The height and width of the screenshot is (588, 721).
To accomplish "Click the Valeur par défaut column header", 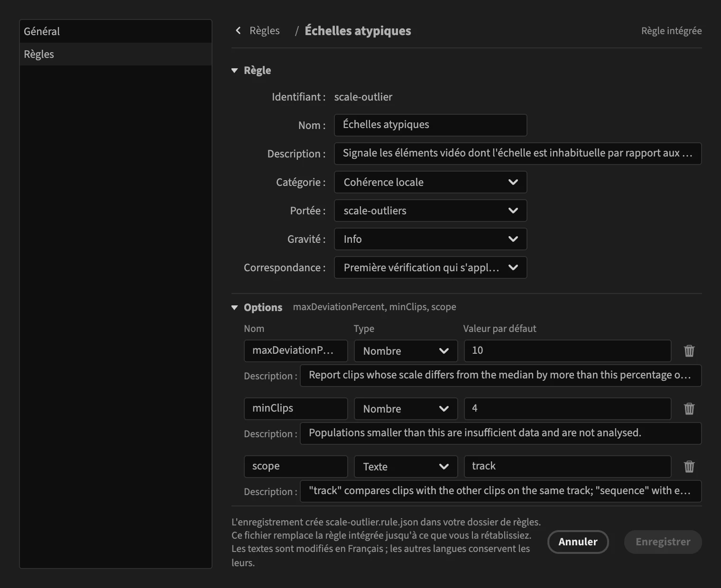I will tap(499, 329).
